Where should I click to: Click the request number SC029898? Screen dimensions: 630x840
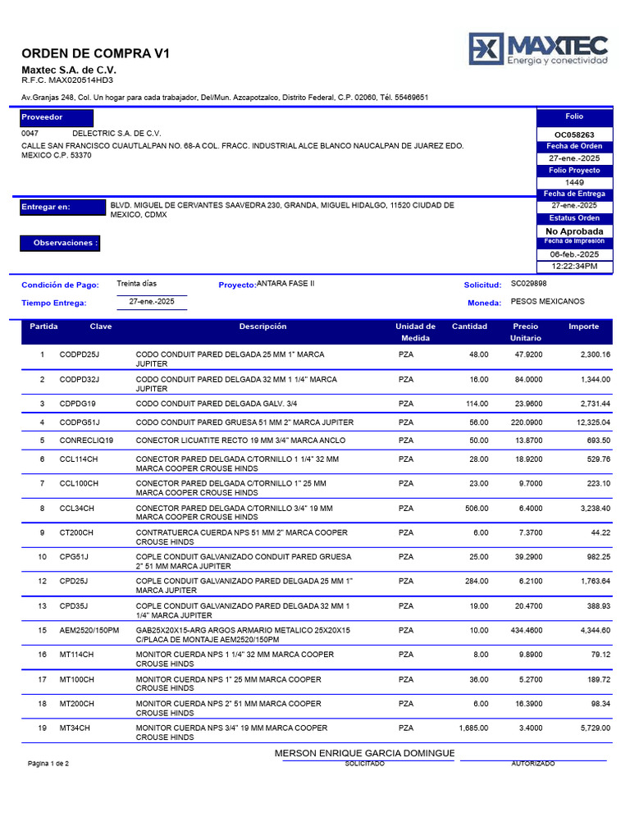529,284
